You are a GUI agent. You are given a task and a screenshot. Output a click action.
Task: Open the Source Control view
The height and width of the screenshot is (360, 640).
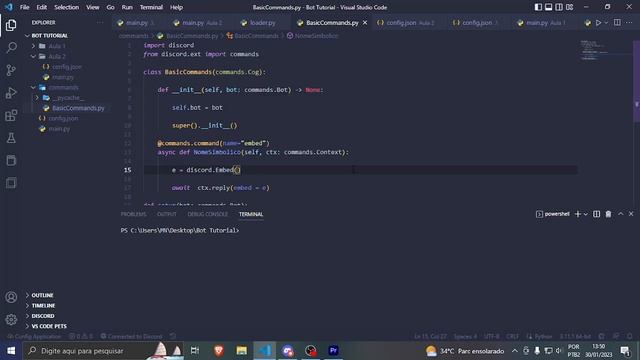[x=11, y=70]
